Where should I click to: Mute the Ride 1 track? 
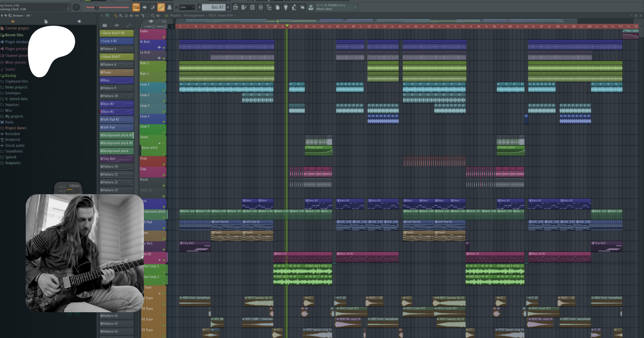click(164, 69)
